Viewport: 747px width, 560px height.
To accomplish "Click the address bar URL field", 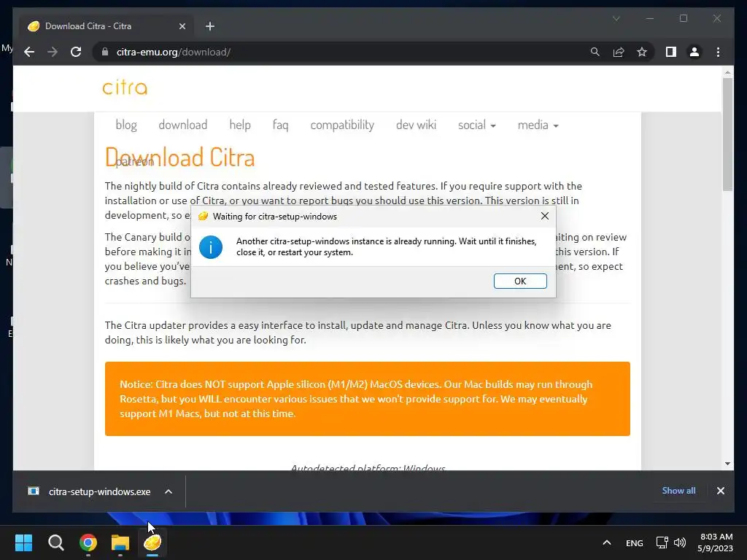I will click(343, 52).
